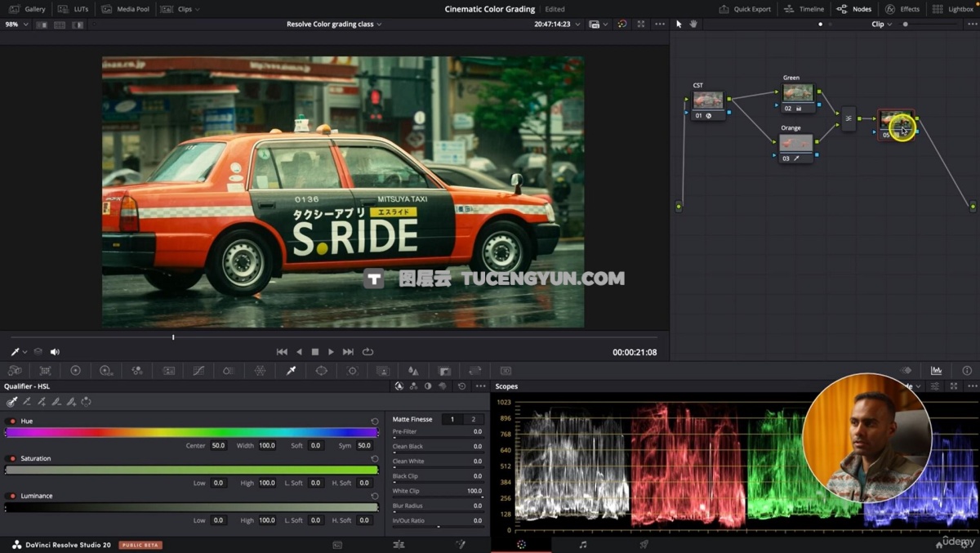The image size is (980, 553).
Task: Open the viewer options ellipsis menu
Action: click(x=660, y=25)
